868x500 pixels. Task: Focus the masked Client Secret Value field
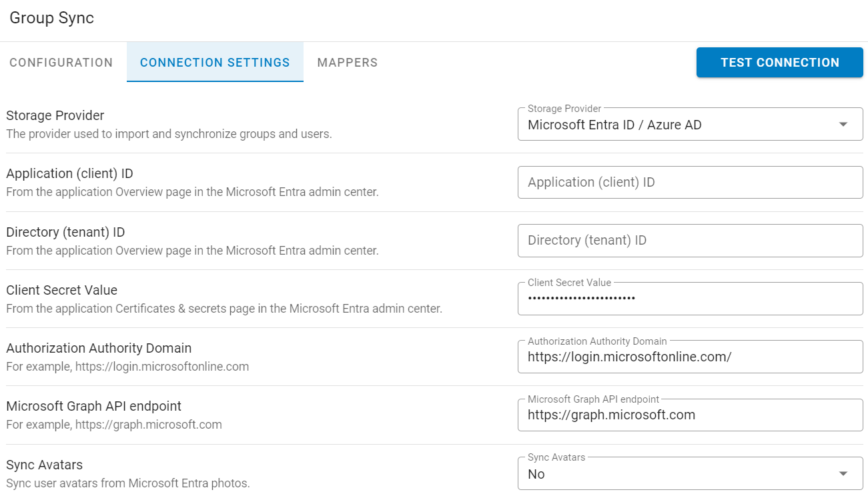point(690,299)
